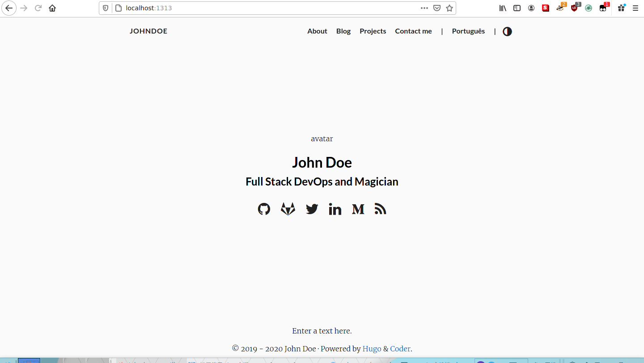
Task: Click the RSS feed icon
Action: point(380,209)
